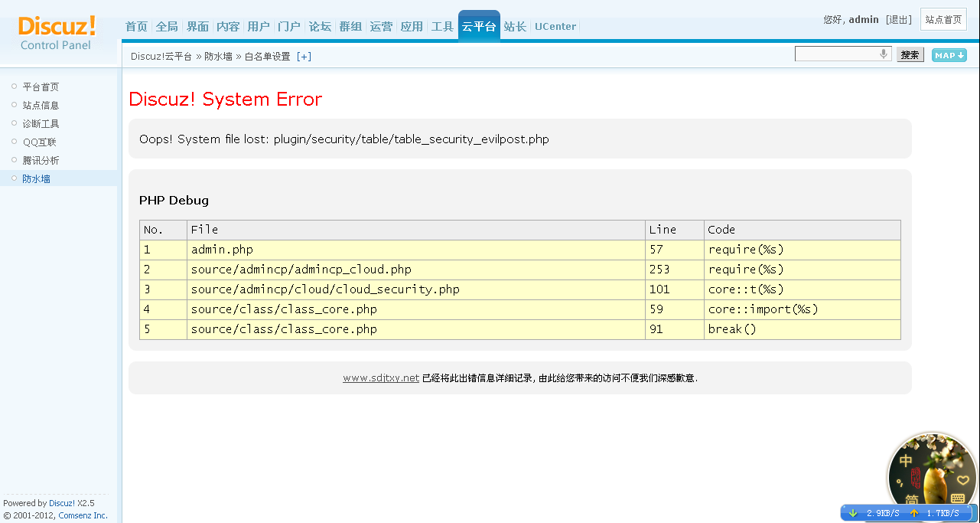Click the Discuz! Control Panel logo

pyautogui.click(x=57, y=33)
